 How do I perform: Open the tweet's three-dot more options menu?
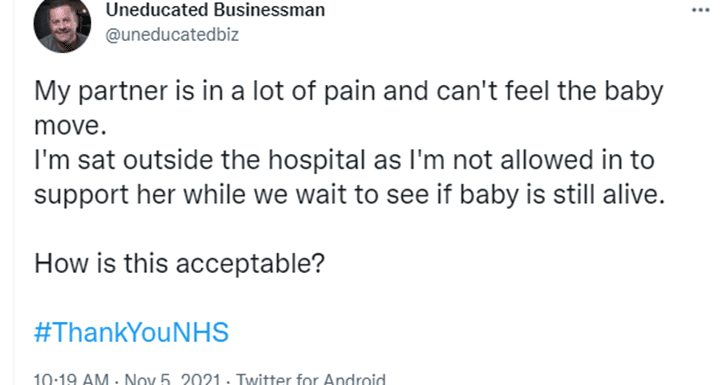point(700,10)
